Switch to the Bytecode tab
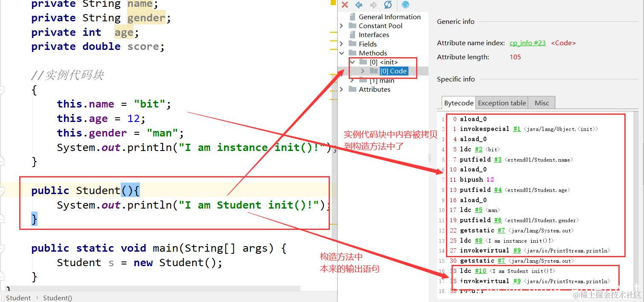The width and height of the screenshot is (644, 302). tap(459, 103)
